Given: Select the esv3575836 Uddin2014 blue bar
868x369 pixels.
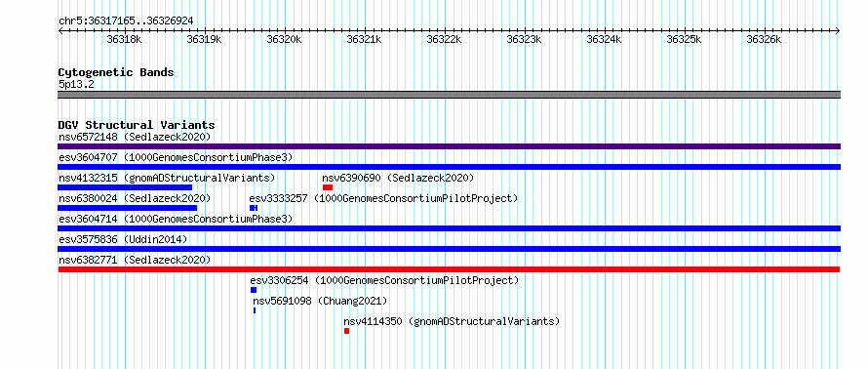Looking at the screenshot, I should click(449, 249).
